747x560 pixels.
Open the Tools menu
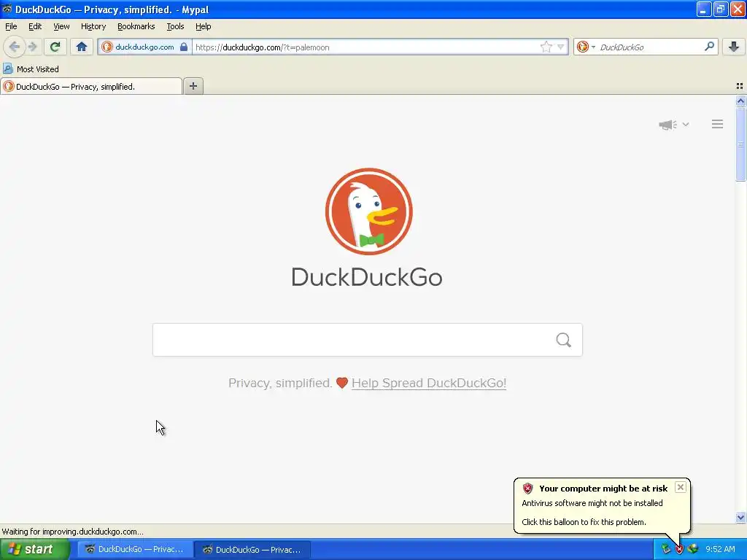(x=175, y=27)
